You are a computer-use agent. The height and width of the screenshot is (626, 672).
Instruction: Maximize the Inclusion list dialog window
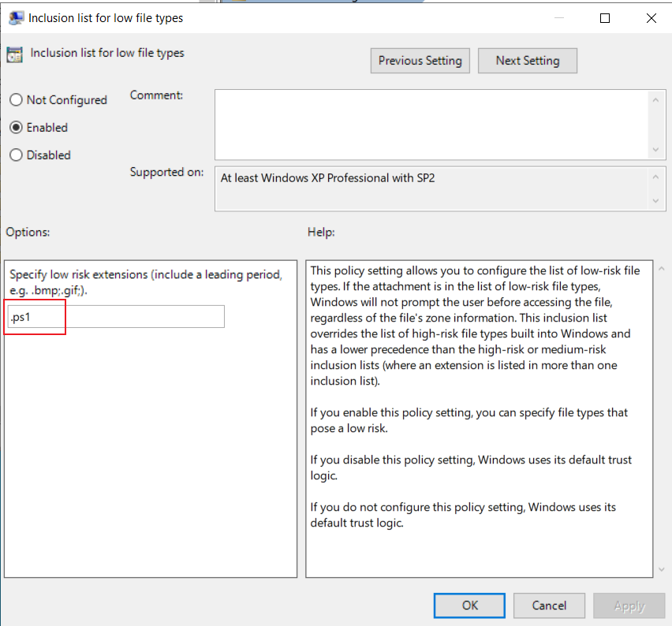pyautogui.click(x=605, y=18)
